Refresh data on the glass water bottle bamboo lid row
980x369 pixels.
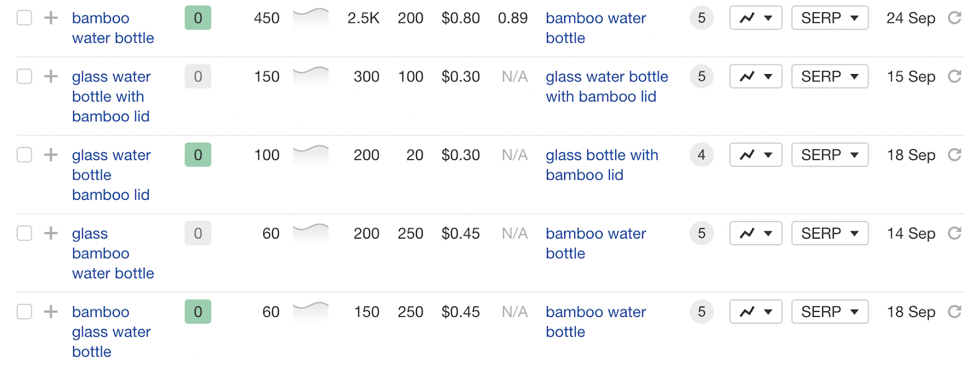coord(956,155)
